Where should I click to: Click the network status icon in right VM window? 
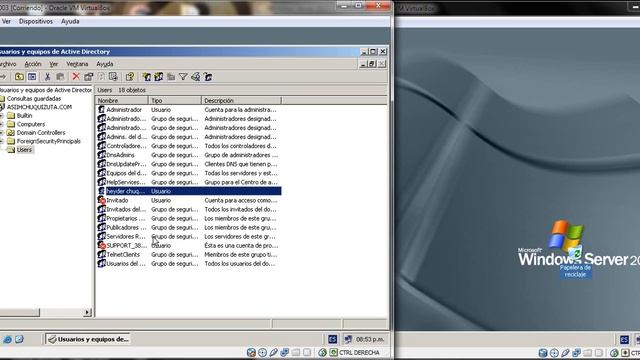pyautogui.click(x=576, y=352)
